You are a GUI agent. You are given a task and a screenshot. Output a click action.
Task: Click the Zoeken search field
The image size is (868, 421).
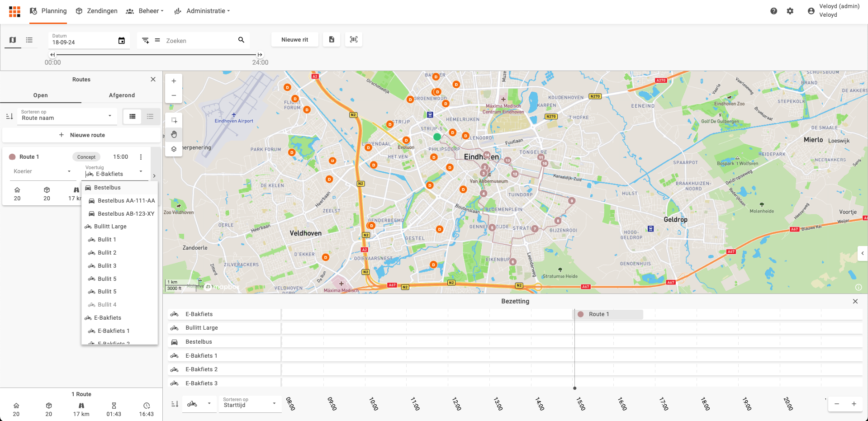199,41
